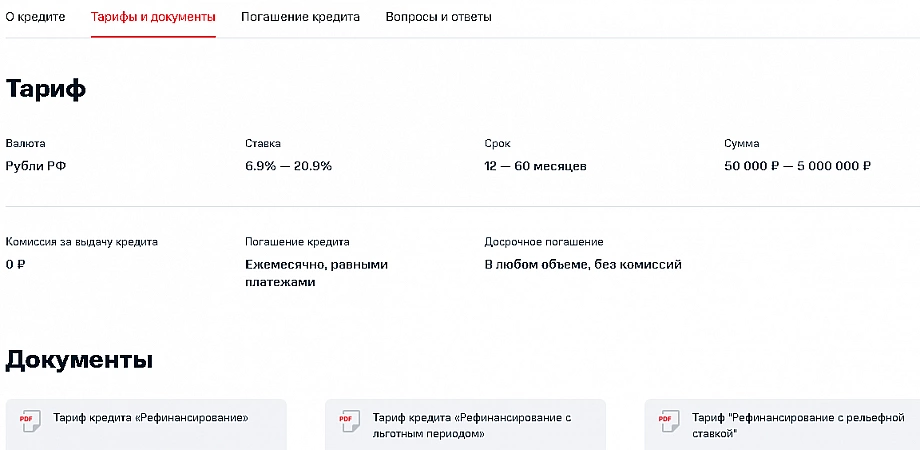Go to the «Вопросы и ответы» tab
The image size is (920, 450).
(438, 17)
